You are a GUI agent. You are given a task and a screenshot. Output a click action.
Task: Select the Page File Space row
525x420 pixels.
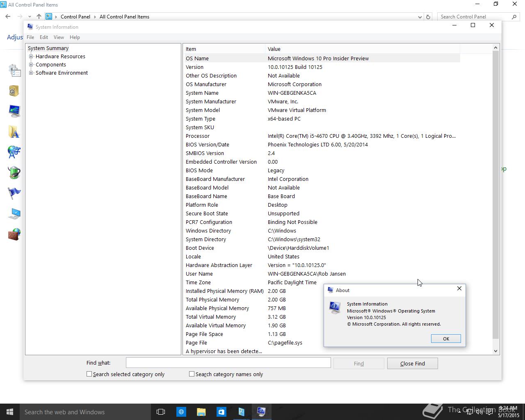click(x=253, y=334)
